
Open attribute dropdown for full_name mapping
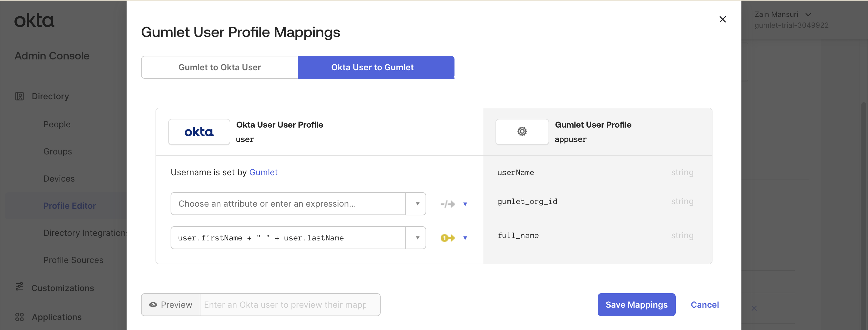pos(416,238)
